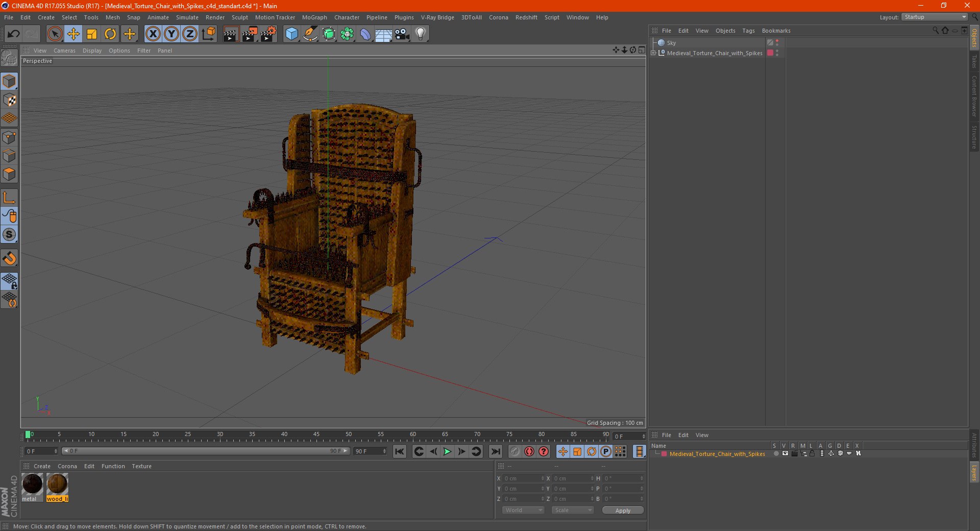
Task: Add a subdivision surface generator
Action: (x=329, y=34)
